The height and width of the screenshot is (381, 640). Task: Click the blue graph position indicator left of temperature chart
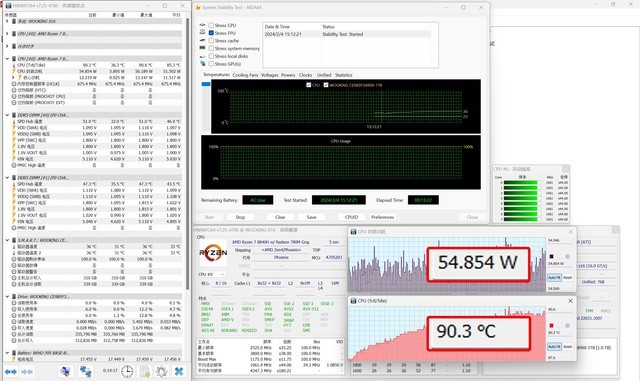[x=206, y=84]
